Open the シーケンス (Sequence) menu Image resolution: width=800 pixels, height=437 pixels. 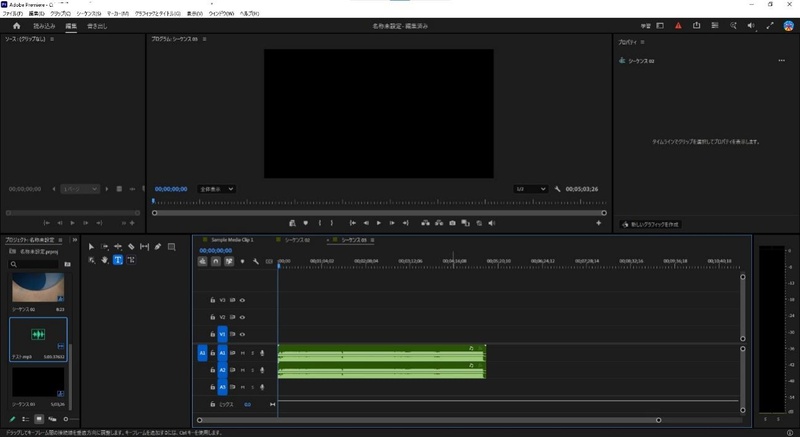pos(88,14)
